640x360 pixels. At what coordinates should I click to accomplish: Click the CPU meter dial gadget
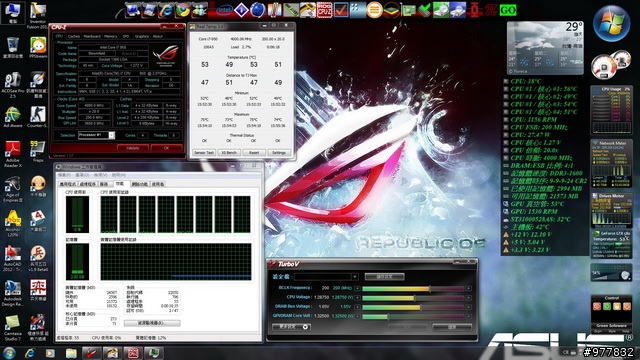click(x=610, y=65)
